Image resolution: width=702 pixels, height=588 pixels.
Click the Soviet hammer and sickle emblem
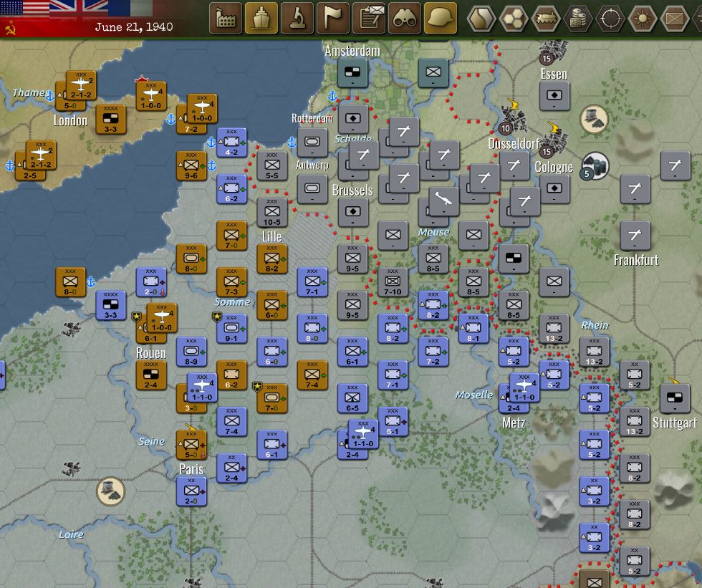(x=10, y=29)
